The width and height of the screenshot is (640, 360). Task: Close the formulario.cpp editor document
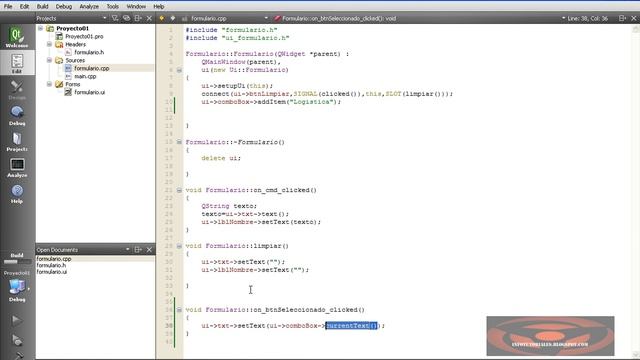pyautogui.click(x=634, y=18)
